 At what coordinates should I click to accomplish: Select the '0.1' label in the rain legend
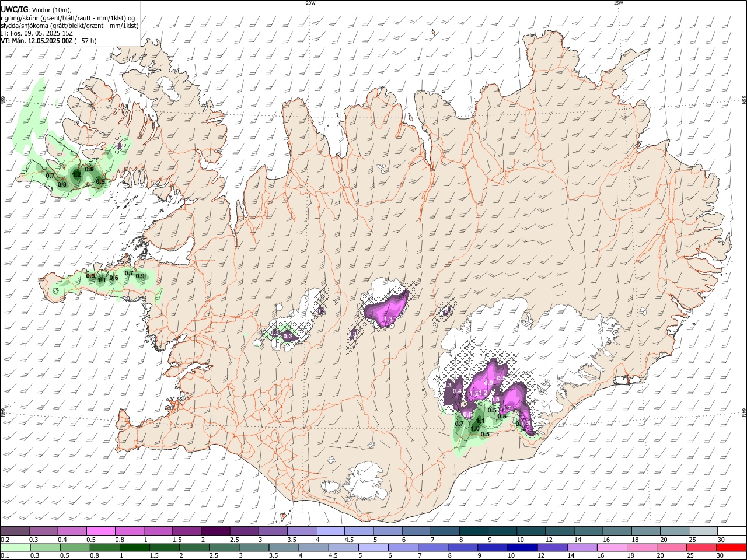tap(5, 556)
